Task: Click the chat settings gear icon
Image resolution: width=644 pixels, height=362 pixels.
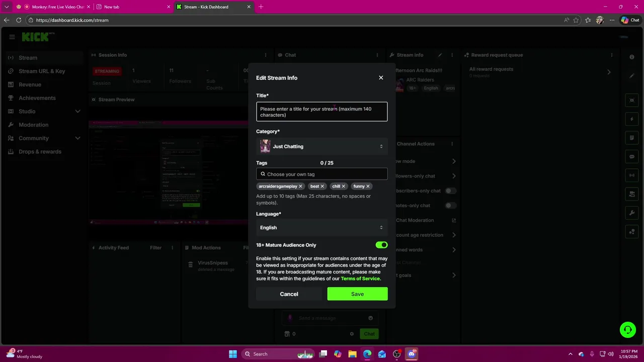Action: [352, 334]
